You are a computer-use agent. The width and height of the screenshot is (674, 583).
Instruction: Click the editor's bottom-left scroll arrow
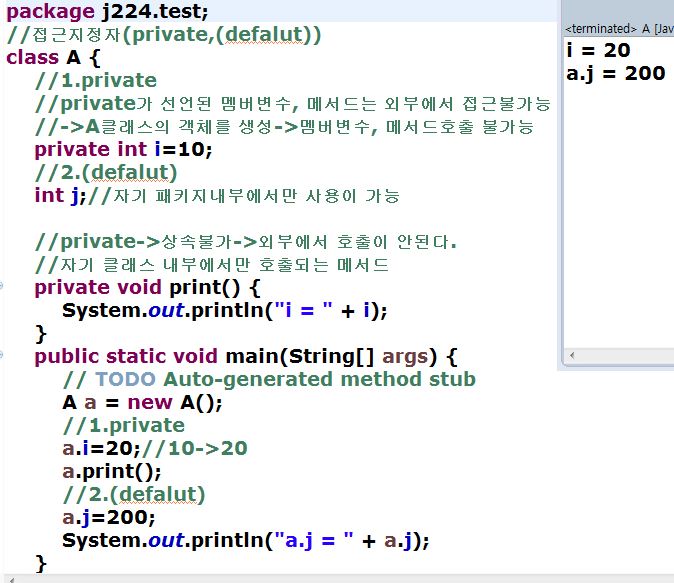[x=12, y=580]
